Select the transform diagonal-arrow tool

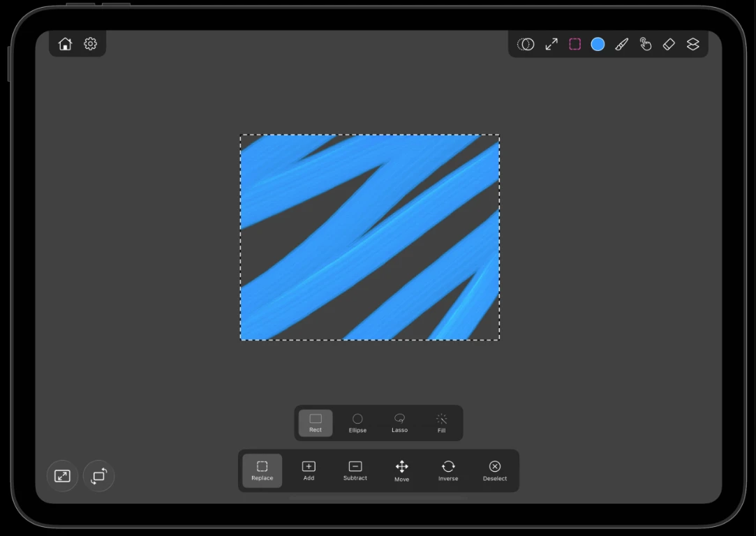(x=551, y=45)
